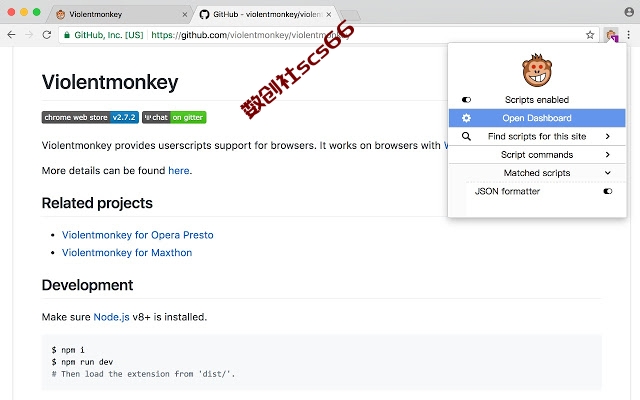This screenshot has width=640, height=400.
Task: Close the Violentmonkey tab
Action: tap(184, 14)
